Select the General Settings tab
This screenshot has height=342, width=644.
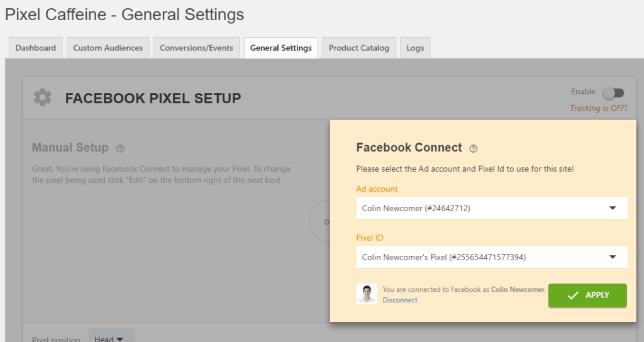[x=281, y=48]
